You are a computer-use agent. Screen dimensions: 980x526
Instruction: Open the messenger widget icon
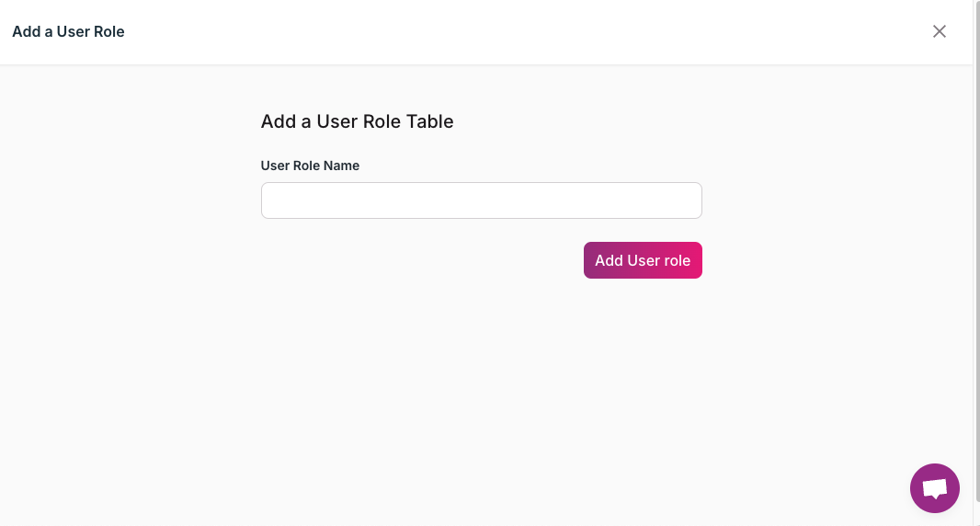click(x=934, y=488)
